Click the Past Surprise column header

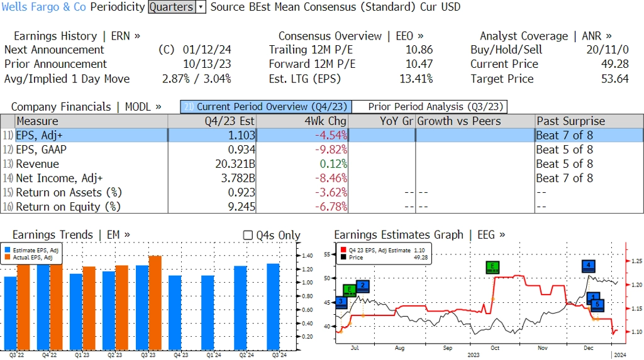(589, 121)
